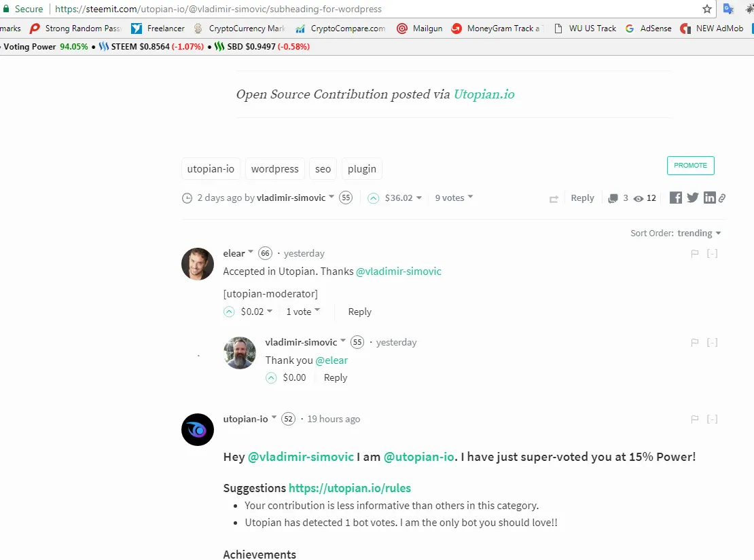The image size is (754, 560).
Task: Open the wordpress tag
Action: (x=274, y=169)
